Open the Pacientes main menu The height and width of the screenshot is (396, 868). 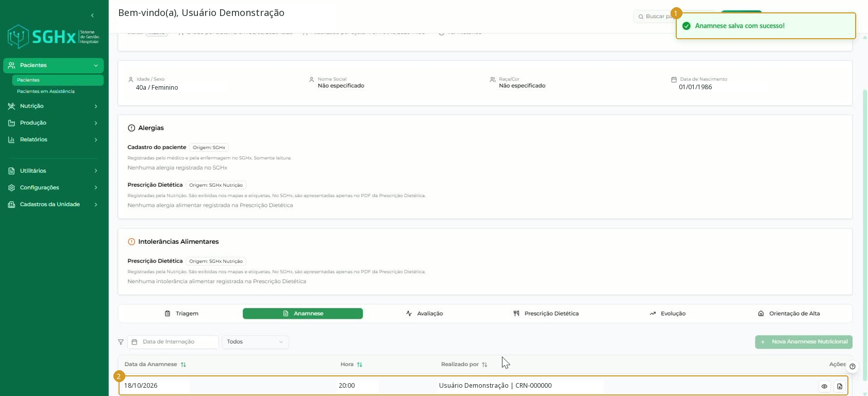click(54, 65)
